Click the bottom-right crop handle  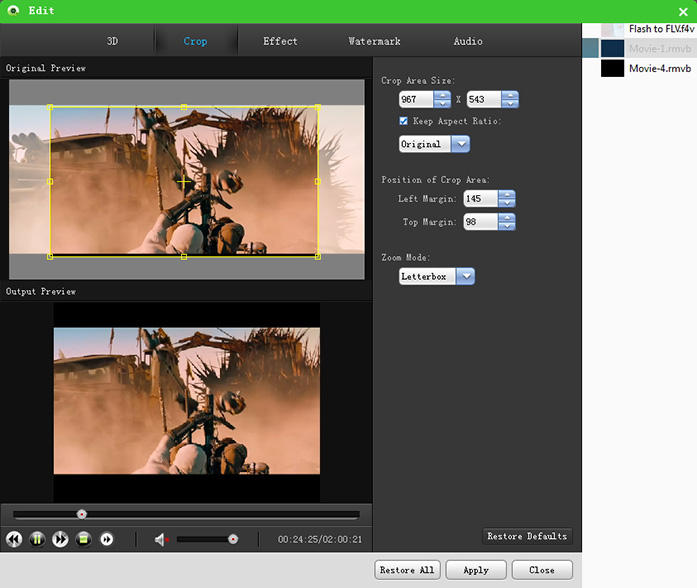click(x=318, y=256)
